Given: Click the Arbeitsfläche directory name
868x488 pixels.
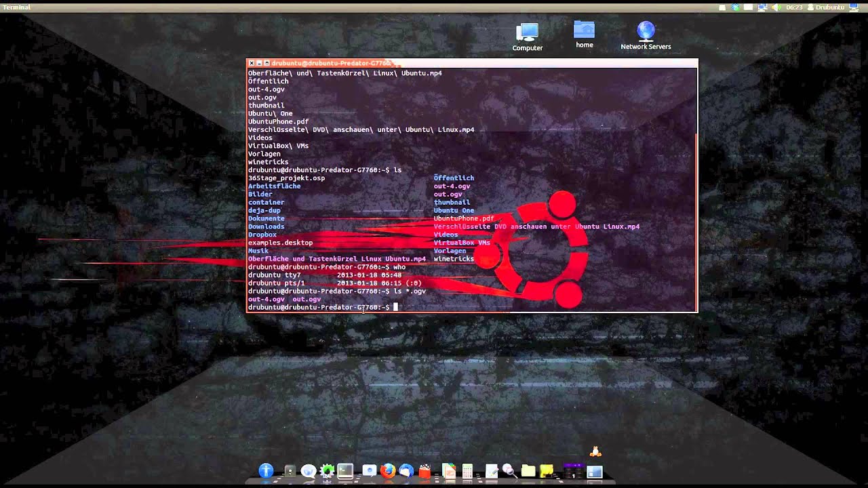Looking at the screenshot, I should click(x=274, y=186).
